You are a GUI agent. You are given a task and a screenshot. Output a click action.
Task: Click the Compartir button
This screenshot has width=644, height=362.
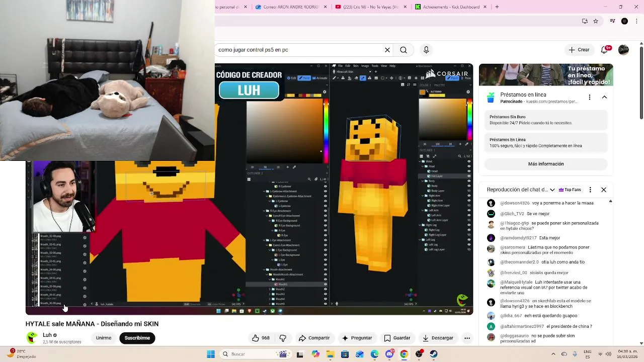click(314, 338)
